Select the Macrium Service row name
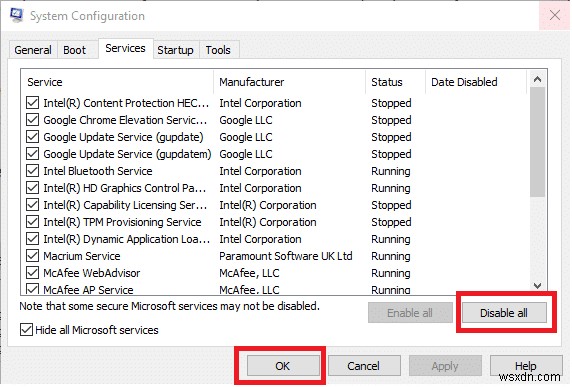 pos(82,256)
